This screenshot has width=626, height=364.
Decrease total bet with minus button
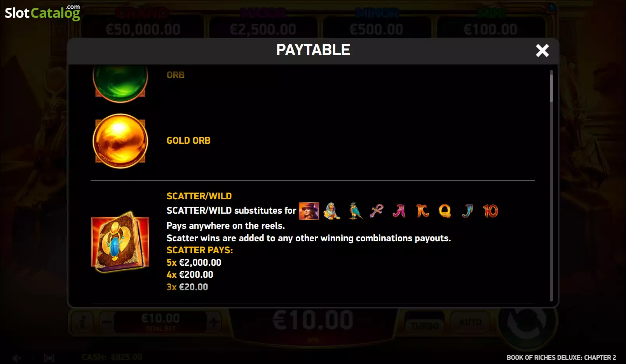pyautogui.click(x=106, y=322)
